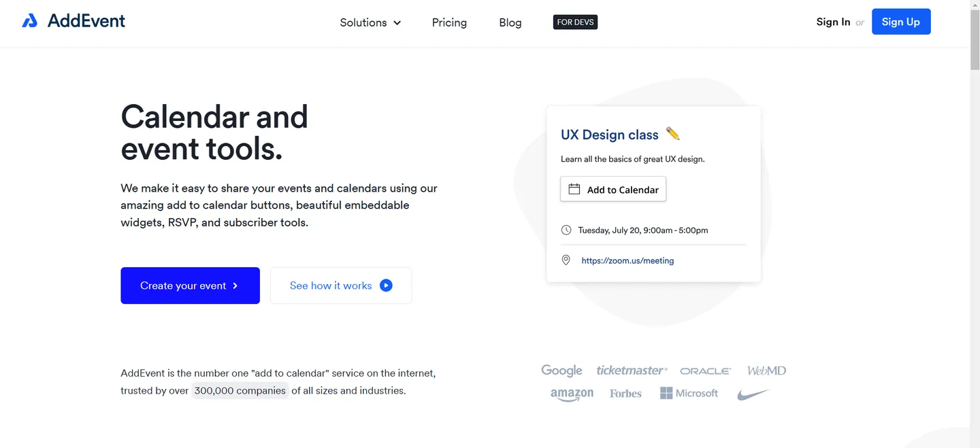This screenshot has width=980, height=448.
Task: Click the Google logo
Action: [562, 371]
